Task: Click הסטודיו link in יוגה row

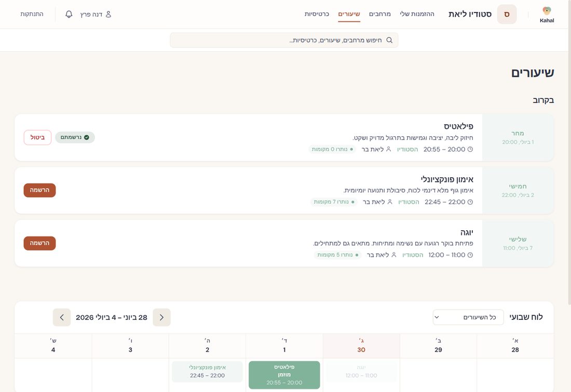Action: click(413, 255)
